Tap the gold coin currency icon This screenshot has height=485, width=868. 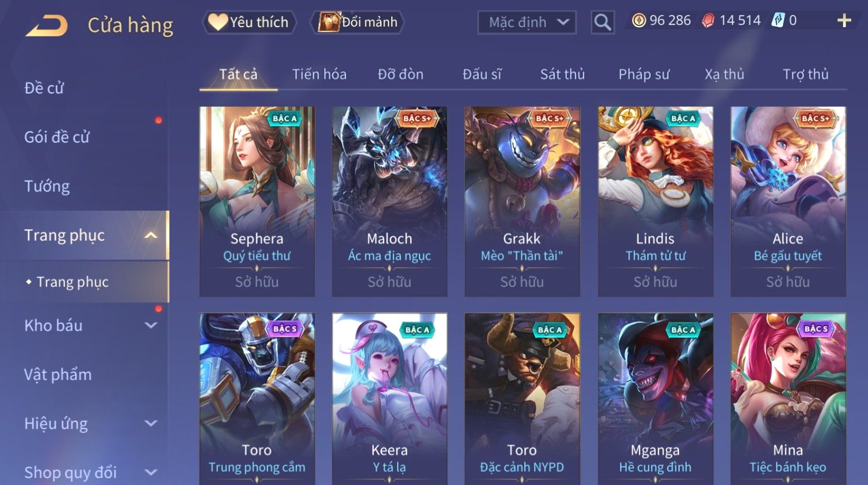coord(639,21)
